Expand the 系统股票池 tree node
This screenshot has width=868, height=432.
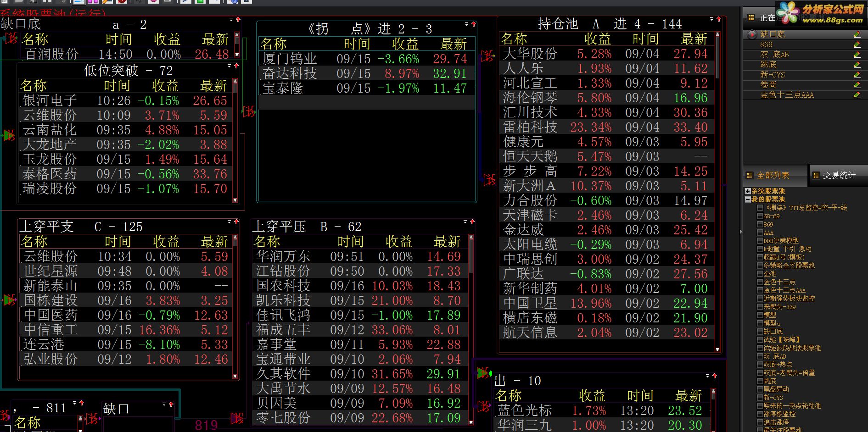point(748,191)
